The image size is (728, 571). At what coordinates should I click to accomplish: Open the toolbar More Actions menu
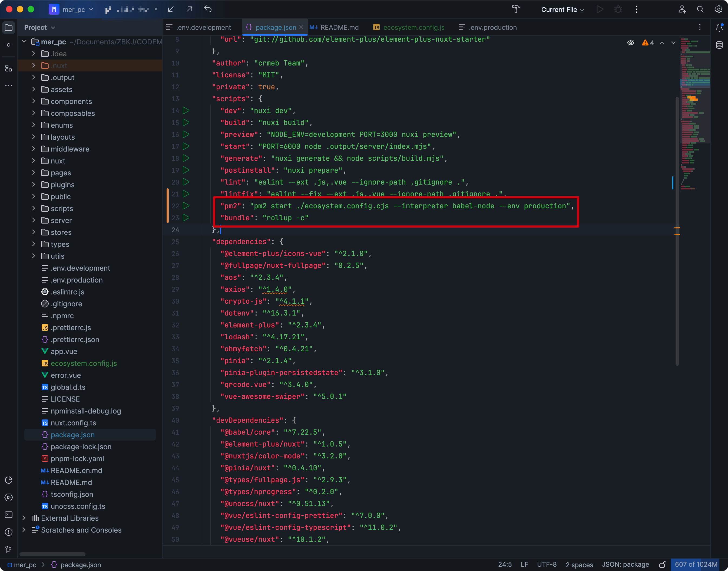(636, 9)
